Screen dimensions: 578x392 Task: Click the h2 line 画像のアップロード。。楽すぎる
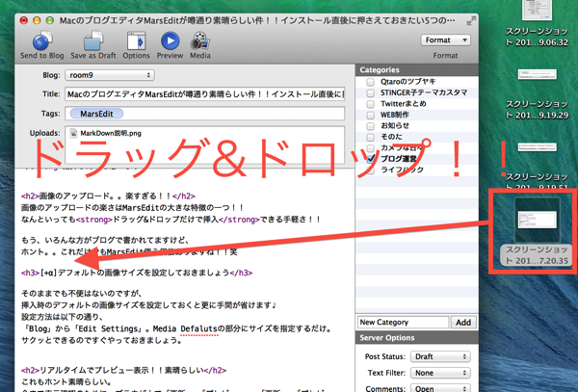[108, 196]
